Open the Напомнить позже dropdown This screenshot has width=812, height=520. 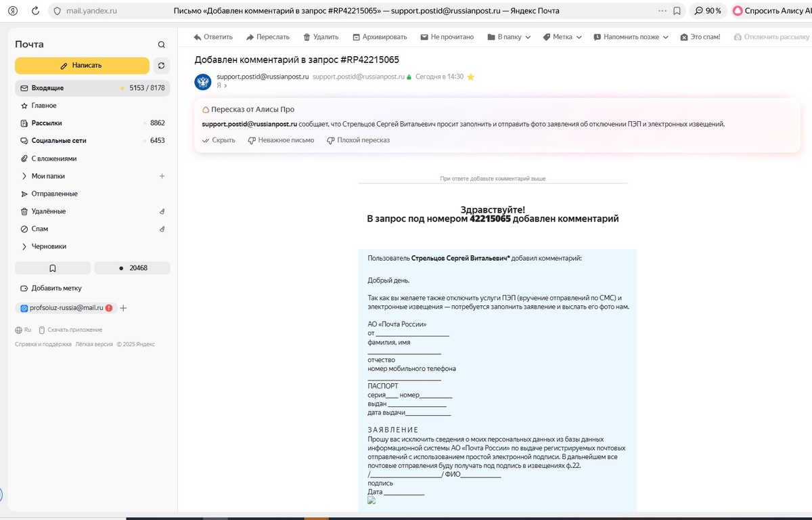(x=631, y=37)
